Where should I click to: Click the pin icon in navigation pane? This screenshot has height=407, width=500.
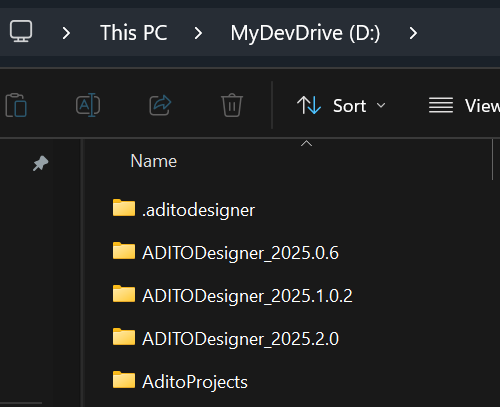(40, 163)
